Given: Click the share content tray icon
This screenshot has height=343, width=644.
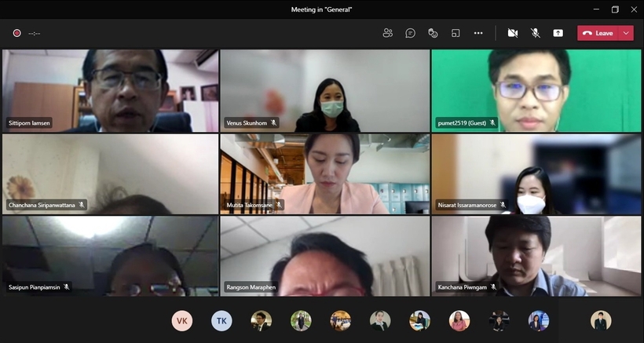Looking at the screenshot, I should 558,33.
